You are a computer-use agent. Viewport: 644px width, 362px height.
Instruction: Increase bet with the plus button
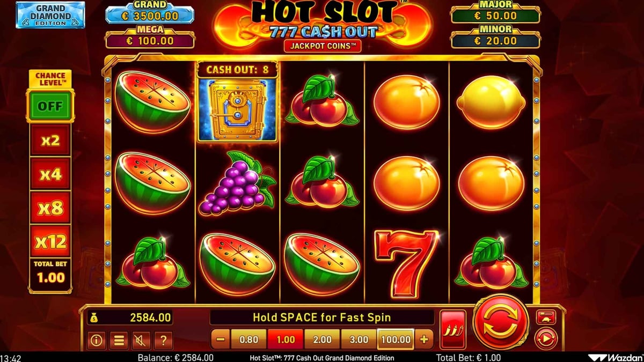click(423, 339)
